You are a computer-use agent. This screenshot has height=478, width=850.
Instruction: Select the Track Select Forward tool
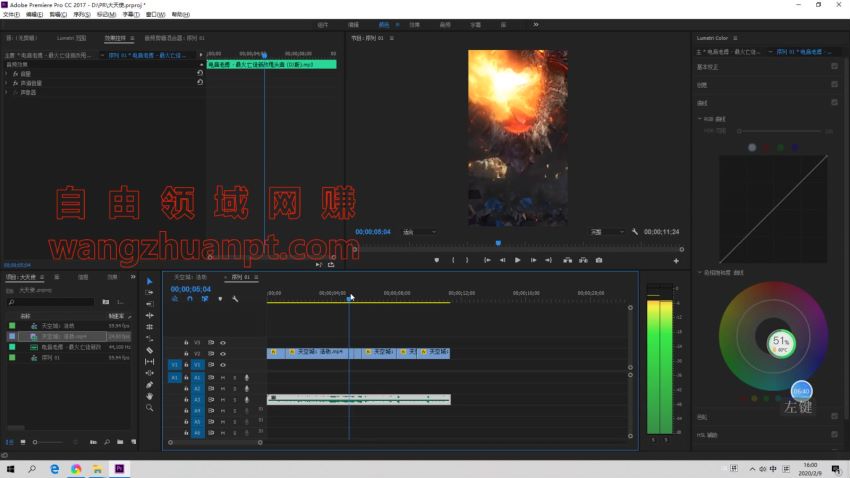pyautogui.click(x=150, y=293)
